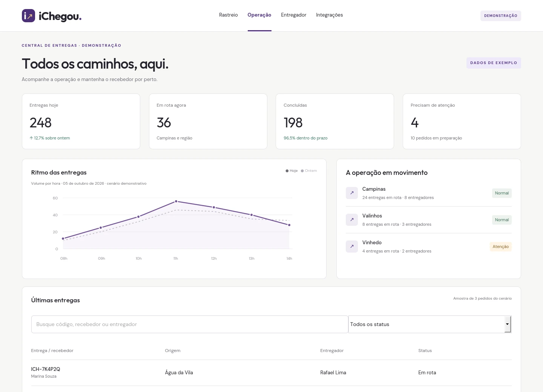Click the Normal status badge for Valinhos
Image resolution: width=543 pixels, height=392 pixels.
coord(502,220)
